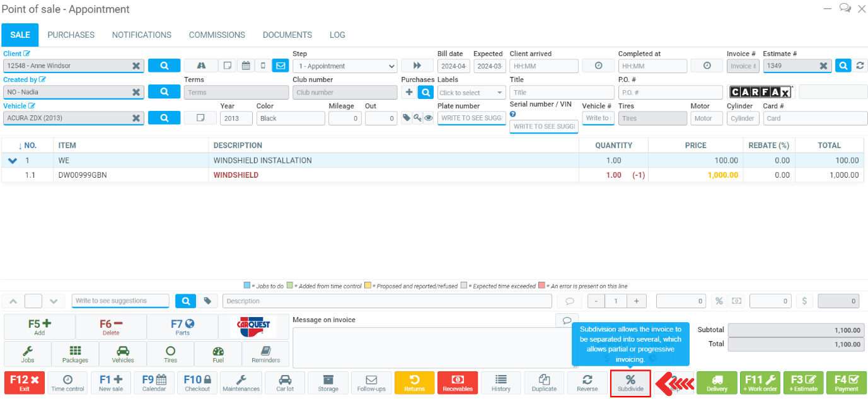This screenshot has height=399, width=868.
Task: Click the Carquest parts catalog logo
Action: pyautogui.click(x=253, y=327)
